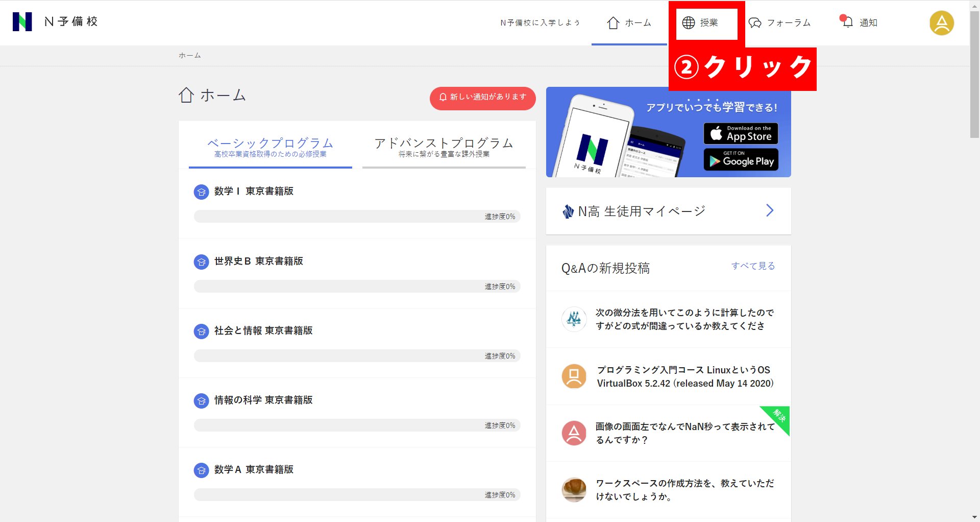Click the speech bubble icon next to フォーラム
The width and height of the screenshot is (980, 522).
(x=755, y=23)
